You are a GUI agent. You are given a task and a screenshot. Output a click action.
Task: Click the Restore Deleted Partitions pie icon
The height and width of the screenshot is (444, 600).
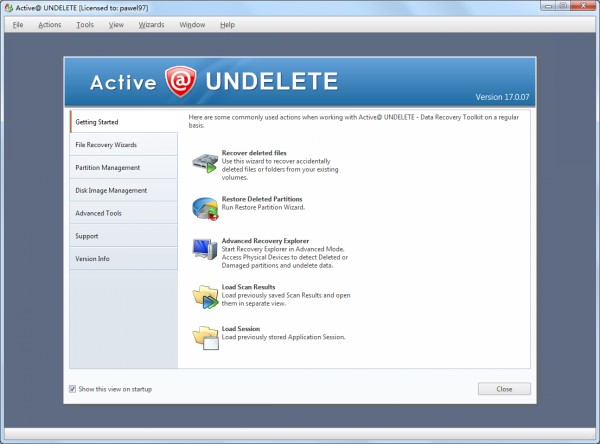click(x=205, y=208)
